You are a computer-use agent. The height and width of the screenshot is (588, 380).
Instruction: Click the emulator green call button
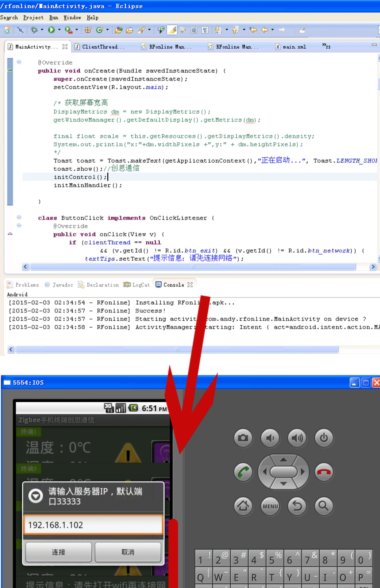click(x=243, y=472)
